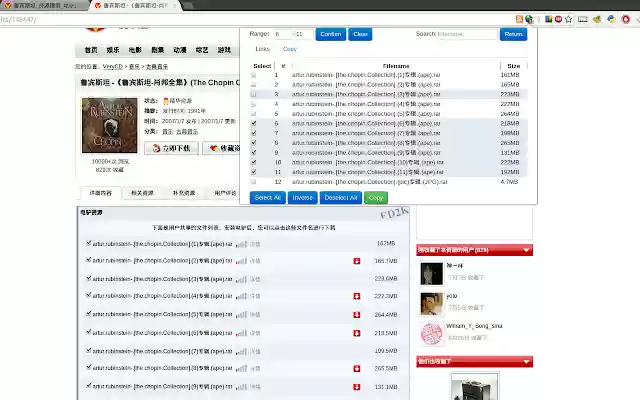Switch to the Copy tab in popup

(x=289, y=49)
